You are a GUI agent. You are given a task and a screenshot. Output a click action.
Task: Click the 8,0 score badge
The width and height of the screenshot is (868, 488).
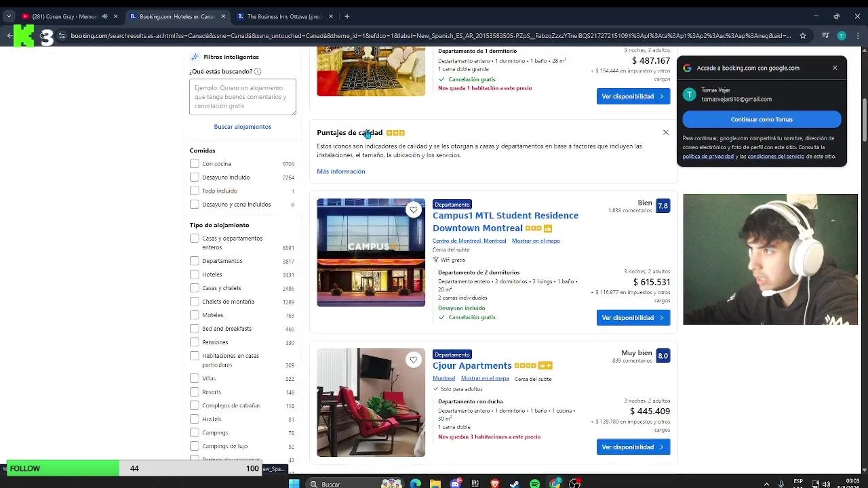pyautogui.click(x=663, y=355)
